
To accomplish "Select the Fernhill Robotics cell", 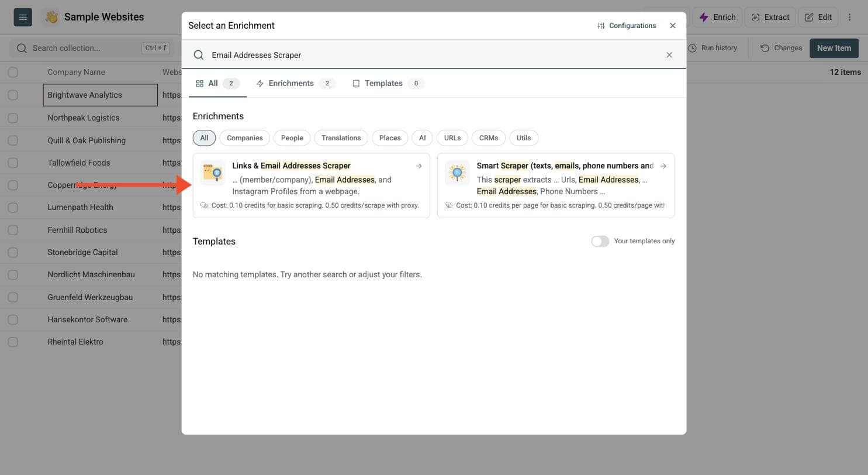I will 100,230.
